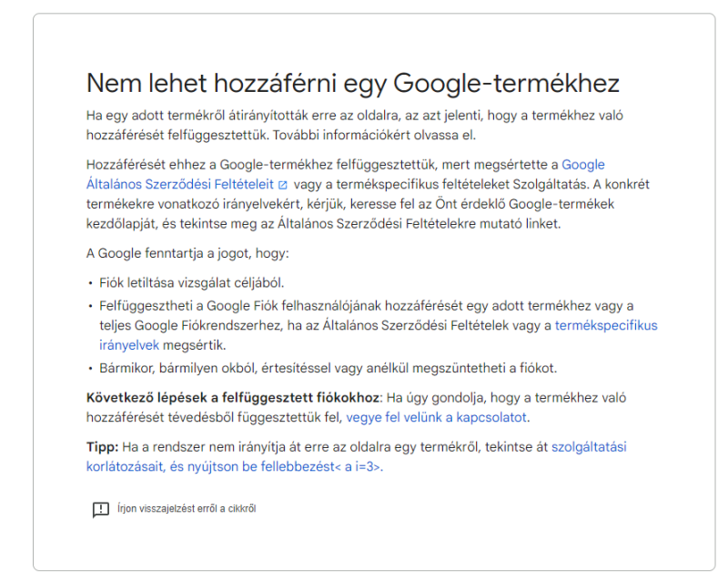Image resolution: width=728 pixels, height=581 pixels.
Task: Open the Általános Szerződési Feltételeit link
Action: point(179,184)
